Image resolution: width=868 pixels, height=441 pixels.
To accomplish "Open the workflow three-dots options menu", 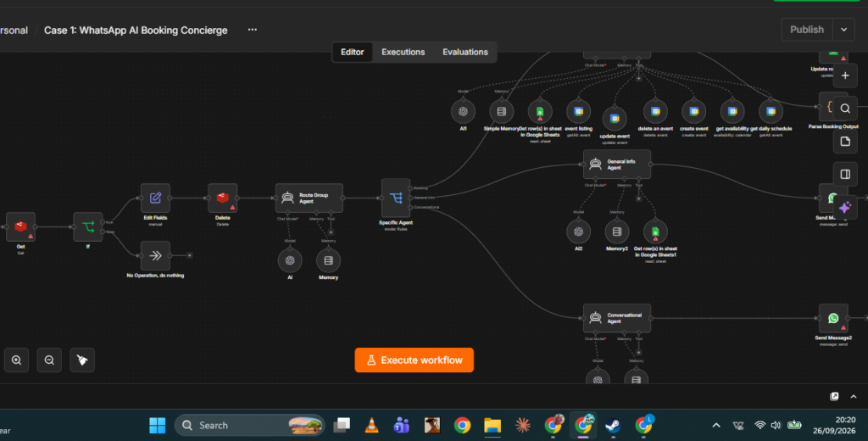I will (253, 30).
